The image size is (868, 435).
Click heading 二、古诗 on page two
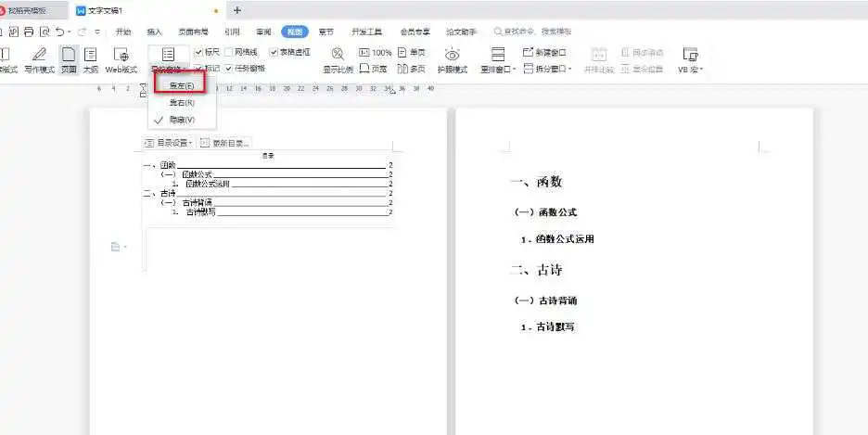click(536, 270)
